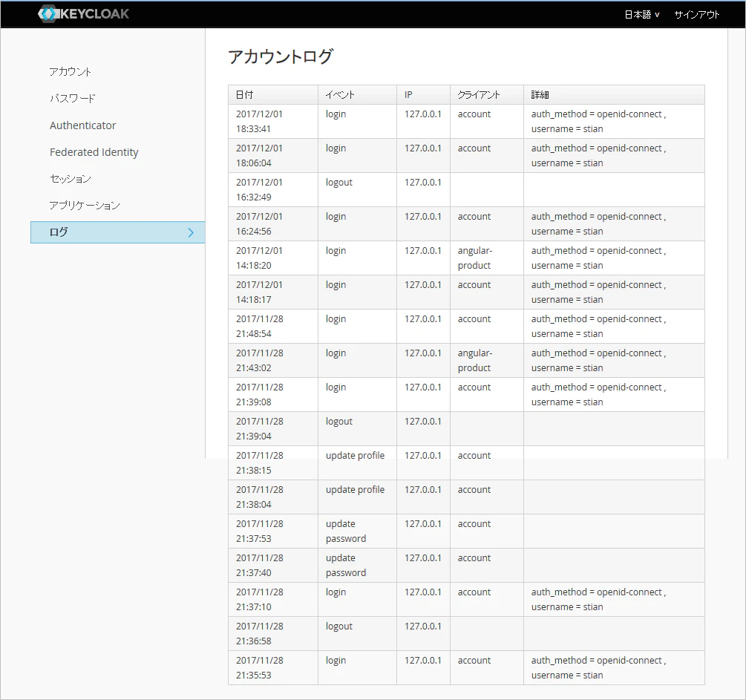Select Authenticator in the sidebar
The height and width of the screenshot is (700, 746).
[83, 125]
